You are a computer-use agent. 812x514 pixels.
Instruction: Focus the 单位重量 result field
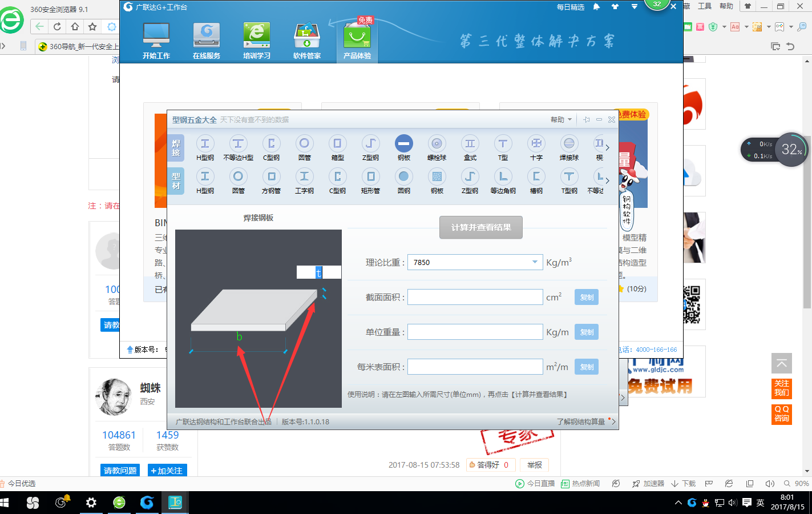point(475,332)
